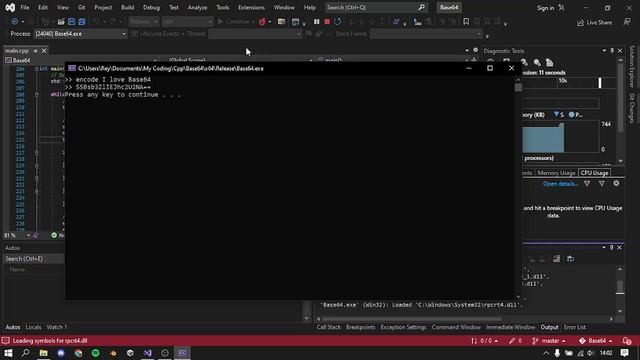Switch to Watch 1 tab

coord(56,327)
